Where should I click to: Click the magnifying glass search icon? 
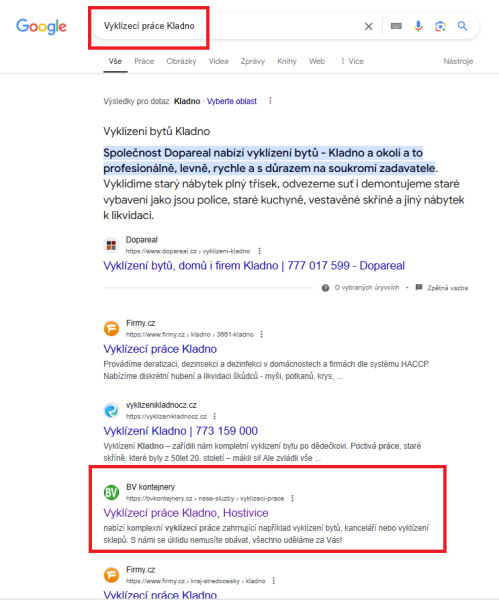click(462, 26)
